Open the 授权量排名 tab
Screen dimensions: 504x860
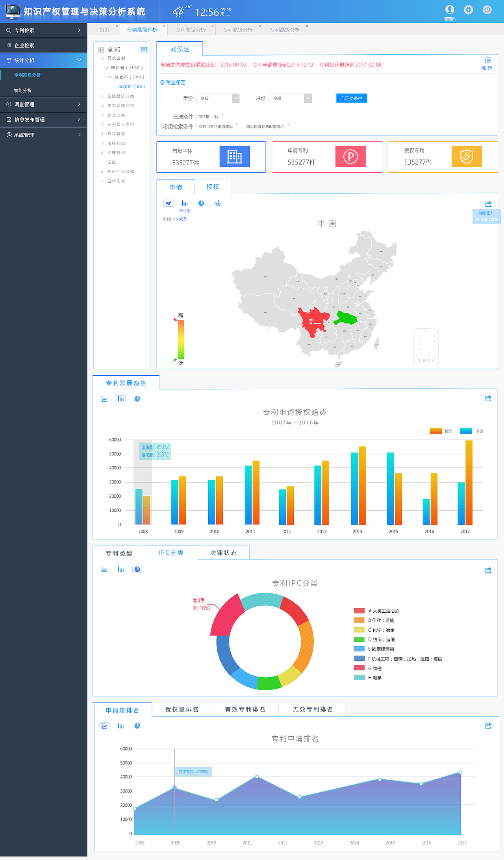click(182, 710)
